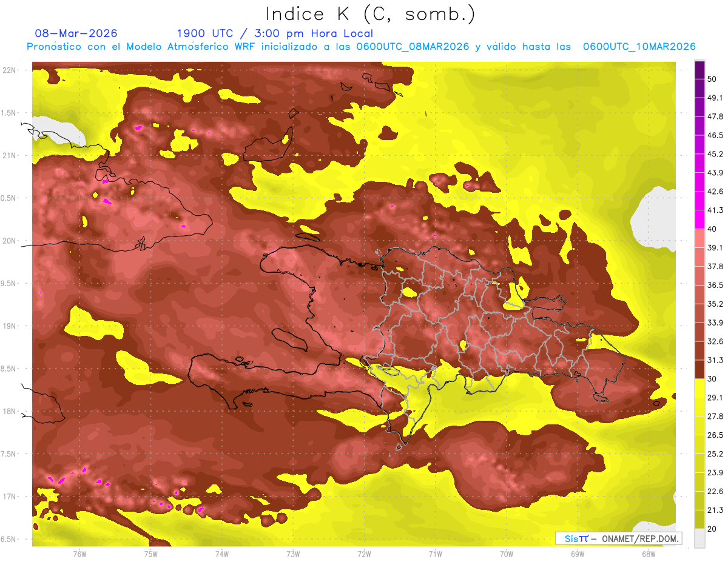The image size is (728, 562).
Task: Click the latitude label "6.5N"
Action: tap(8, 539)
